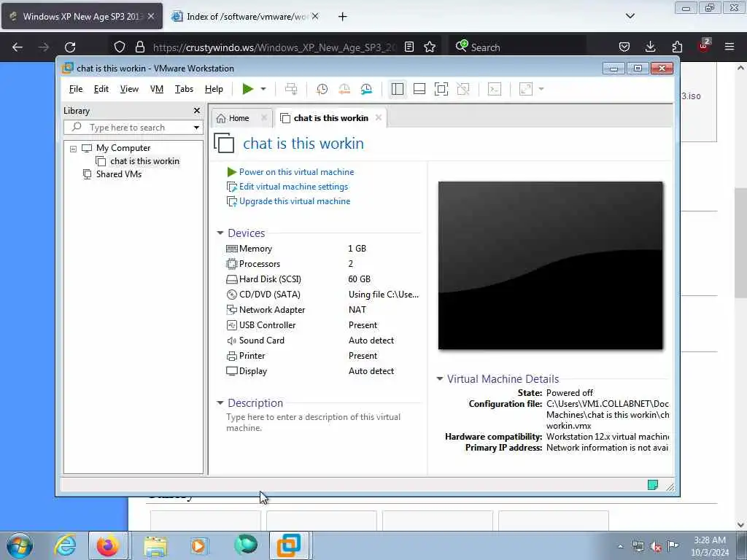Select 'chat is this workin' in library tree
The height and width of the screenshot is (560, 747).
tap(145, 161)
